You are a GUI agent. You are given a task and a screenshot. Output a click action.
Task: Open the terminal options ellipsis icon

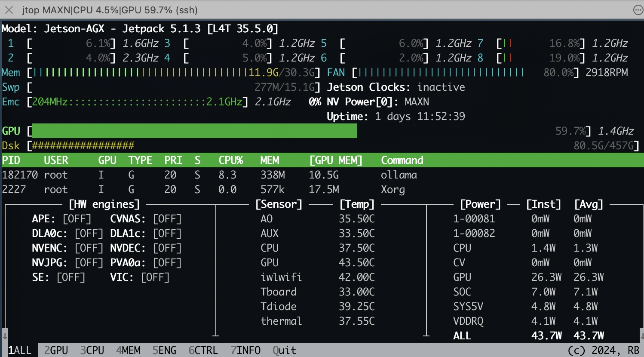click(638, 10)
